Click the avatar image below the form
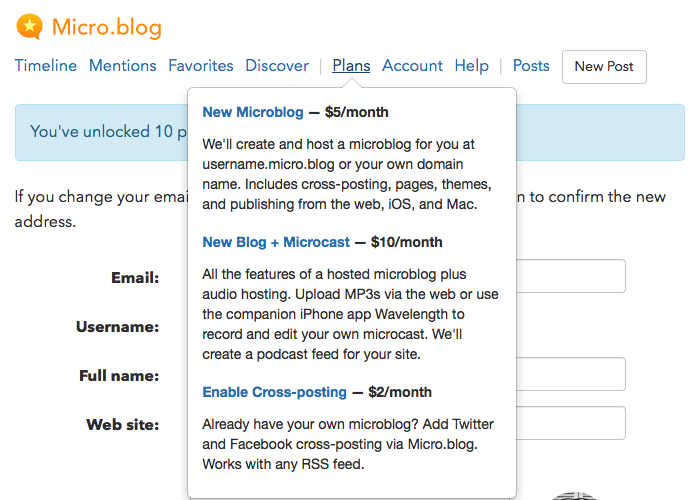The width and height of the screenshot is (698, 500). coord(574,496)
